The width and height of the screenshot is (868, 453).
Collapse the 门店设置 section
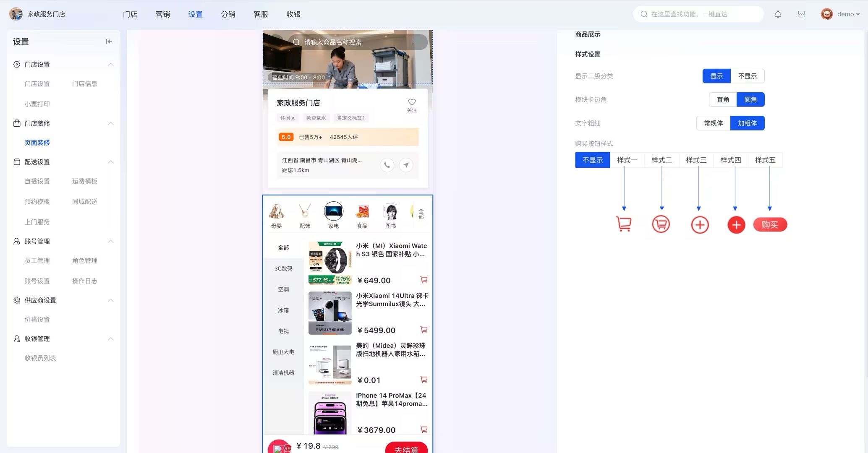110,64
